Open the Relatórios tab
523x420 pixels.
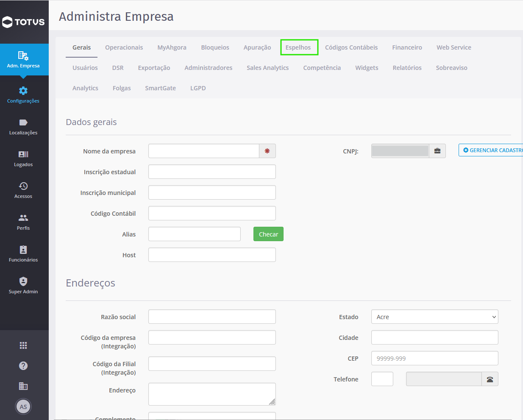coord(407,68)
